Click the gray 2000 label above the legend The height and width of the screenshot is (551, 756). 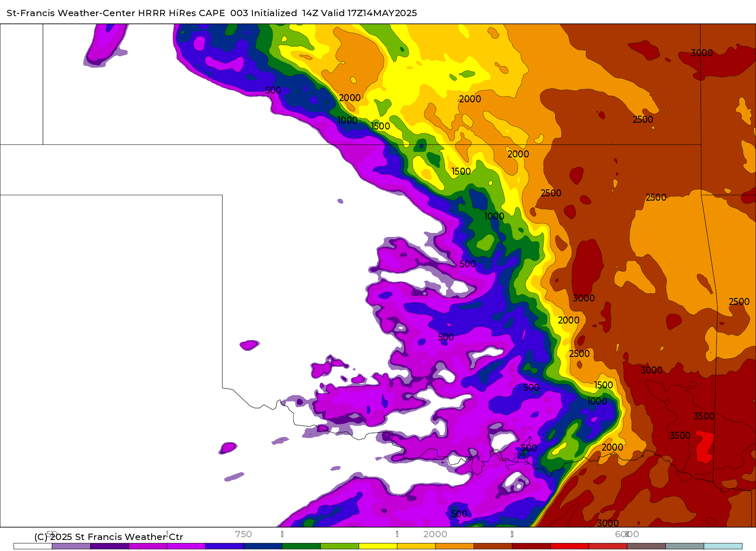click(435, 534)
